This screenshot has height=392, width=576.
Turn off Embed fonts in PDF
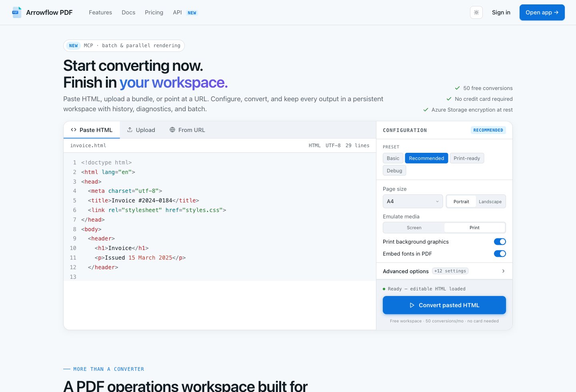500,254
